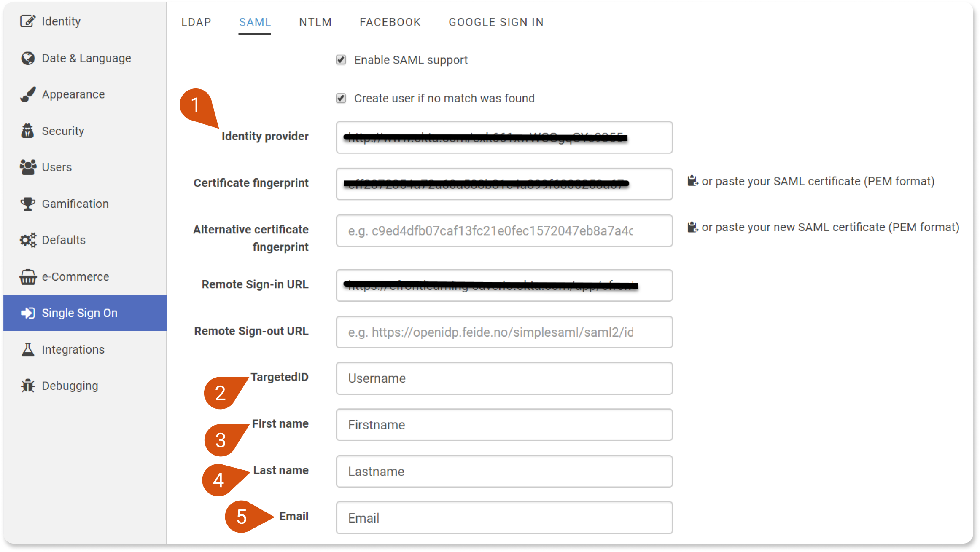
Task: Click the Users group icon
Action: click(x=28, y=167)
